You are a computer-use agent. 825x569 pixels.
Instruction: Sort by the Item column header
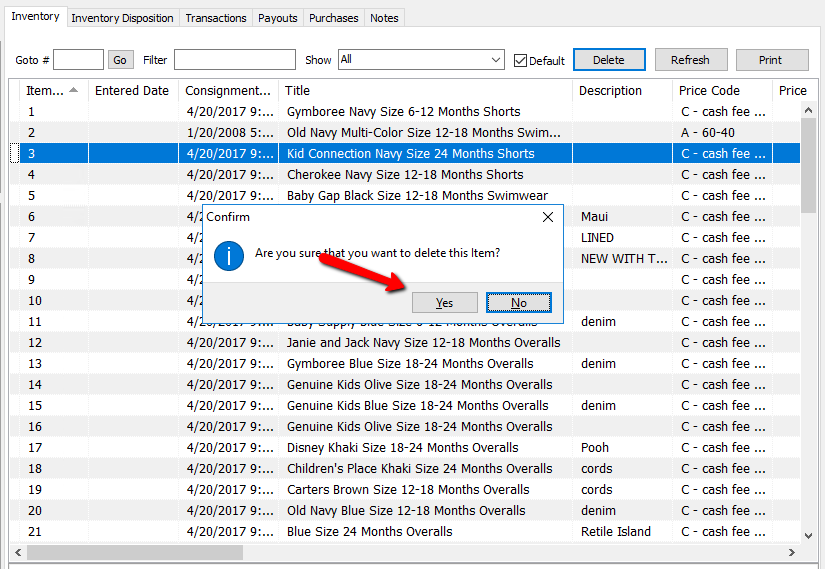click(x=50, y=90)
